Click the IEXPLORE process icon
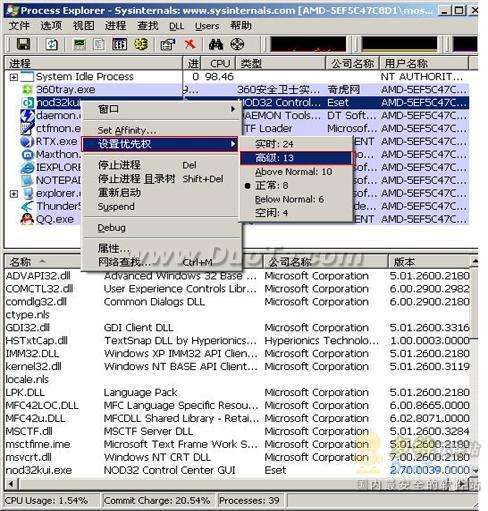This screenshot has width=488, height=511. [27, 167]
